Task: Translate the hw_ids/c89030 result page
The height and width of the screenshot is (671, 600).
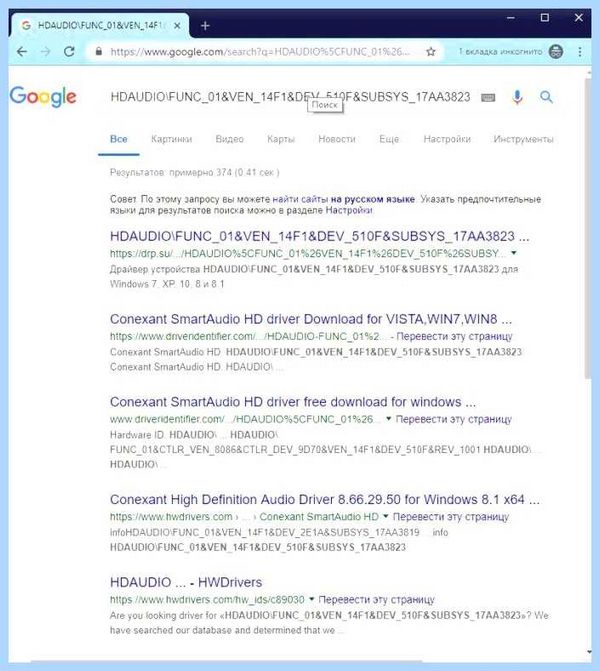Action: click(x=377, y=600)
